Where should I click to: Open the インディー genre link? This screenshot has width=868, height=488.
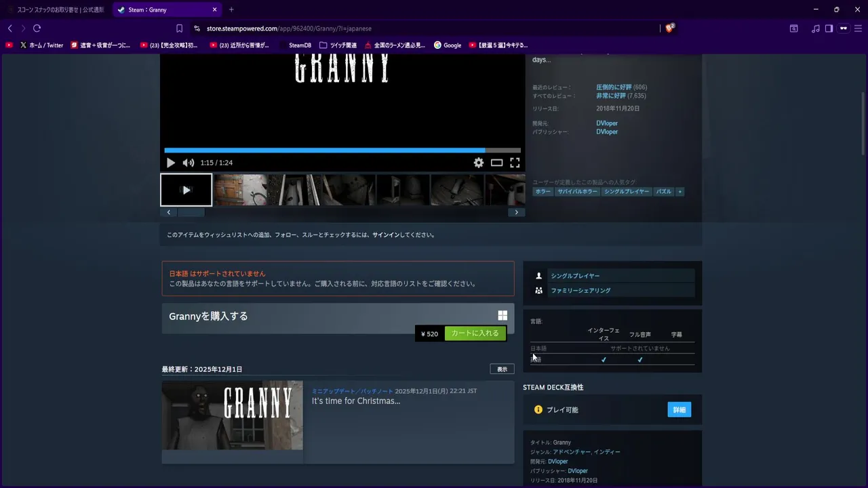[x=607, y=452]
